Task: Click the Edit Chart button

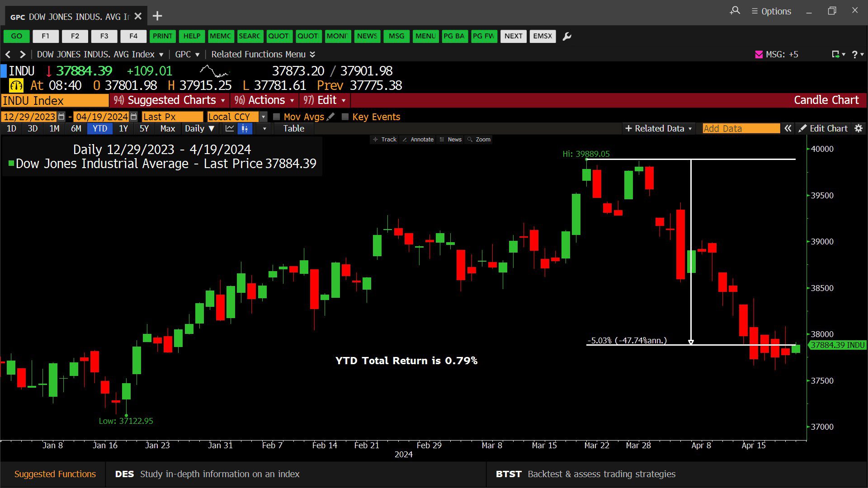Action: pyautogui.click(x=823, y=128)
